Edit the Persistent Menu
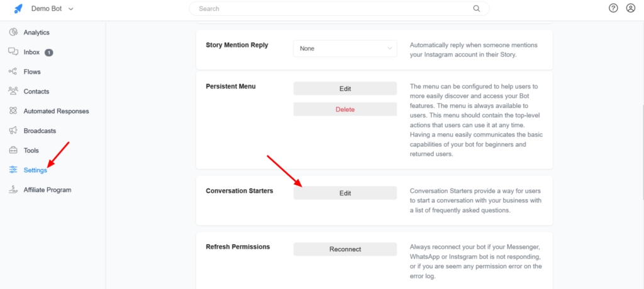 [345, 89]
